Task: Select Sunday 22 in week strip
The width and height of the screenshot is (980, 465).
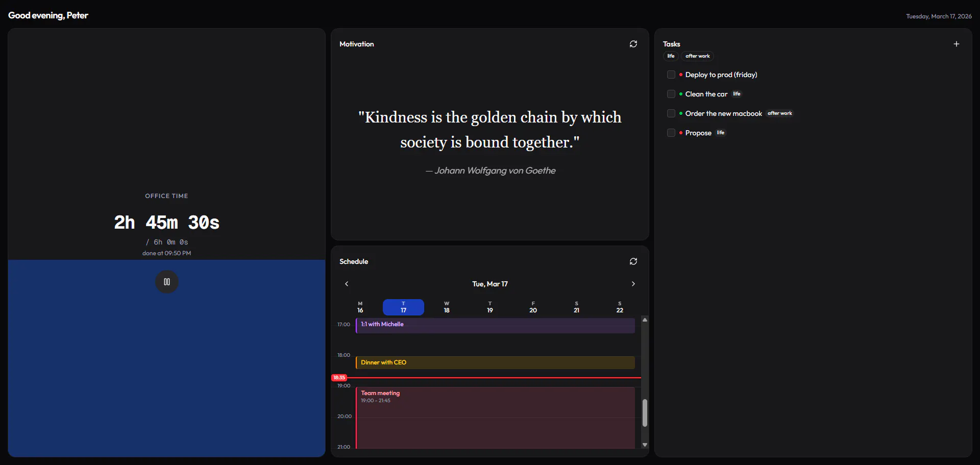Action: [620, 307]
